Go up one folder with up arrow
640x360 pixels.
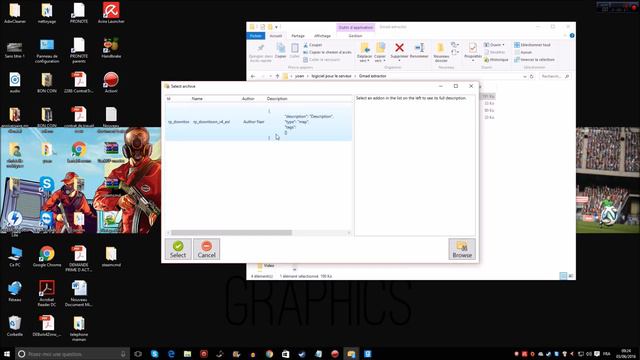click(x=278, y=76)
